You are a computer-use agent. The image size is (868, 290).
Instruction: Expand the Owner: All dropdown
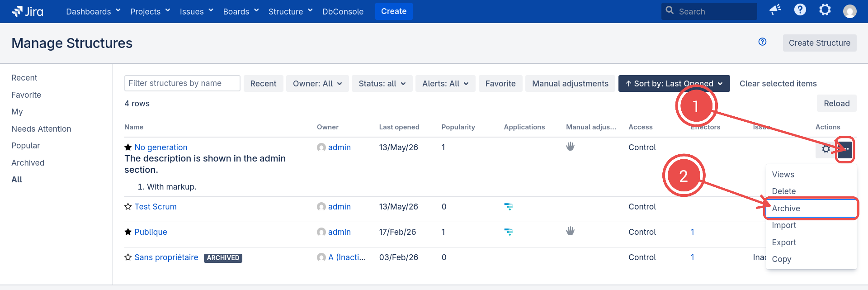point(317,84)
